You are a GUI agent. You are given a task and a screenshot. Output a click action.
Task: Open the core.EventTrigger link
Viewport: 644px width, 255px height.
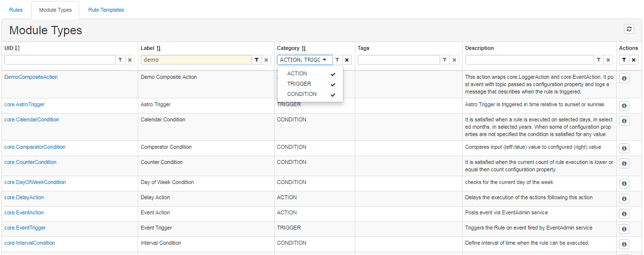point(25,228)
